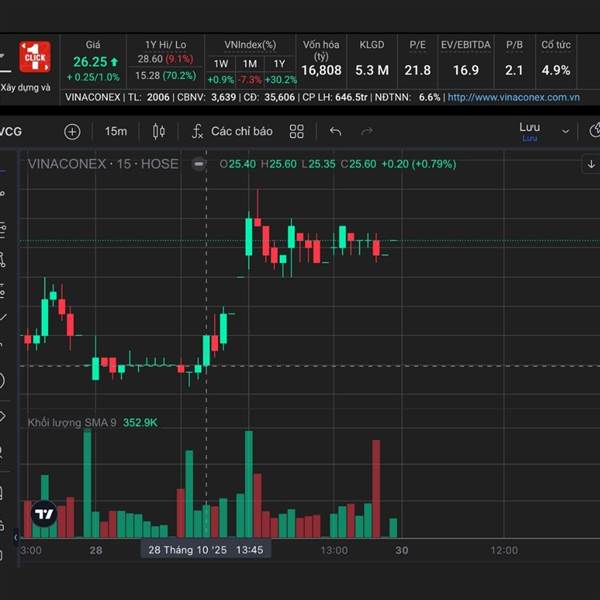This screenshot has width=600, height=600.
Task: Click the Vốn hóa value 16,808
Action: click(x=321, y=70)
